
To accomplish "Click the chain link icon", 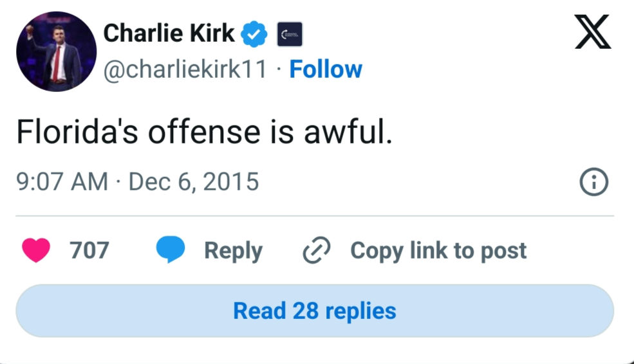I will click(x=317, y=250).
